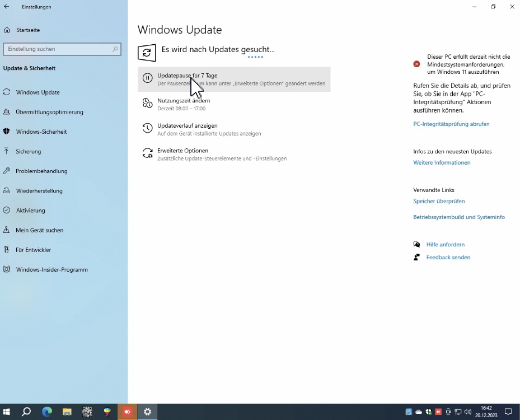
Task: Click the pause circle icon
Action: coord(148,78)
